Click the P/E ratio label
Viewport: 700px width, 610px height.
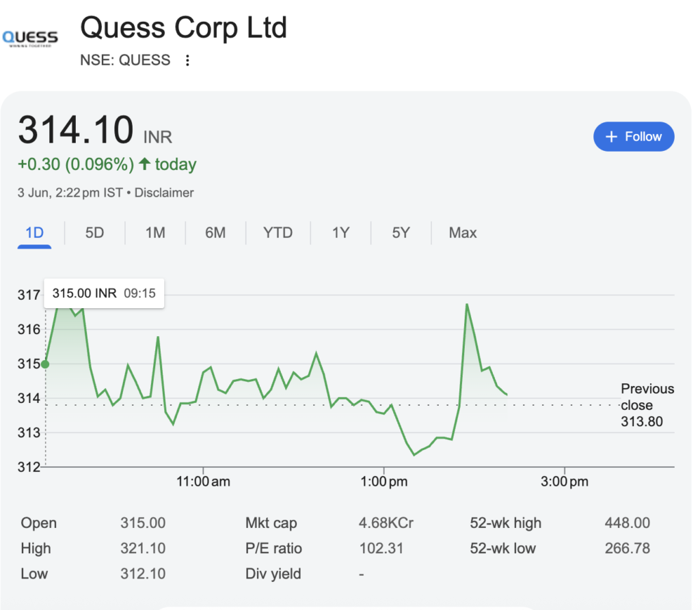tap(273, 549)
